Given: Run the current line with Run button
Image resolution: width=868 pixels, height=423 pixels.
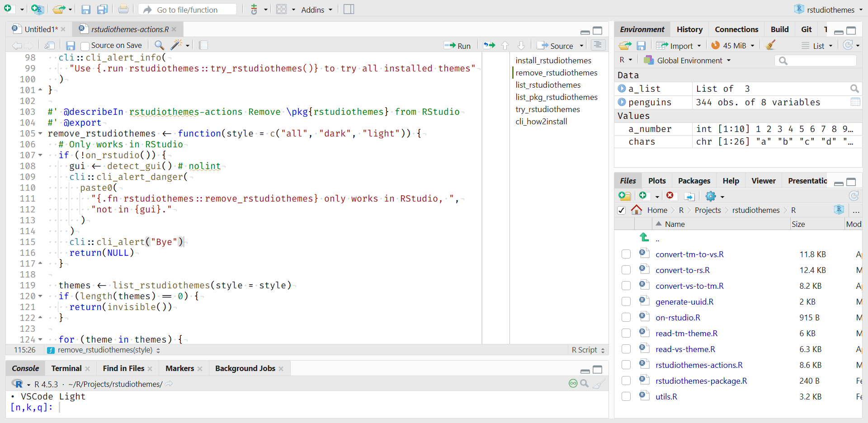Looking at the screenshot, I should point(458,46).
